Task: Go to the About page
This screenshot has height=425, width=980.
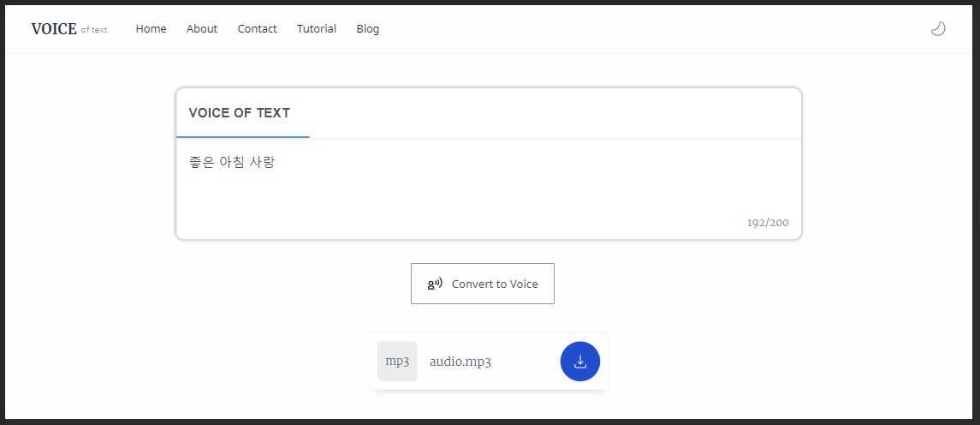Action: point(202,28)
